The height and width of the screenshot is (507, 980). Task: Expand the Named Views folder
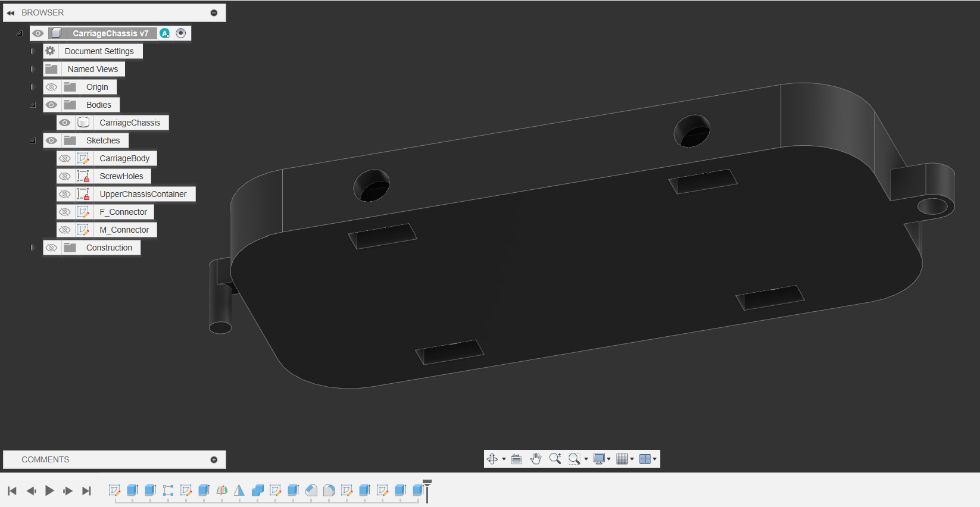coord(33,69)
